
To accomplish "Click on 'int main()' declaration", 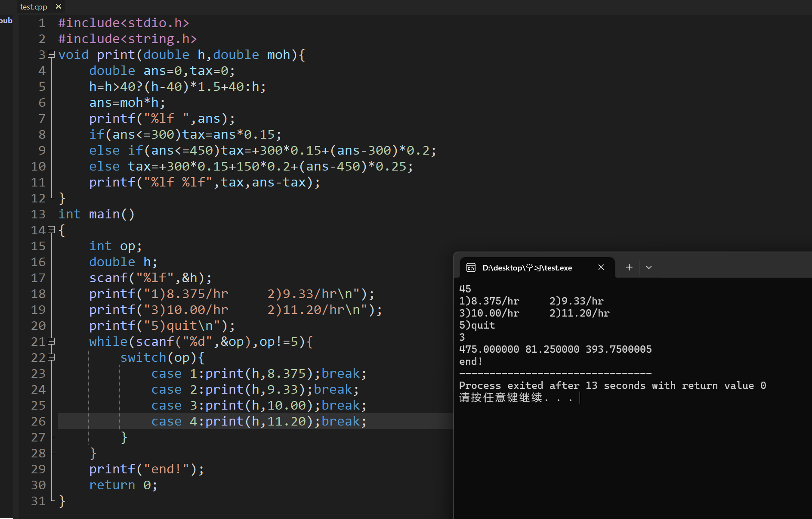I will (96, 214).
